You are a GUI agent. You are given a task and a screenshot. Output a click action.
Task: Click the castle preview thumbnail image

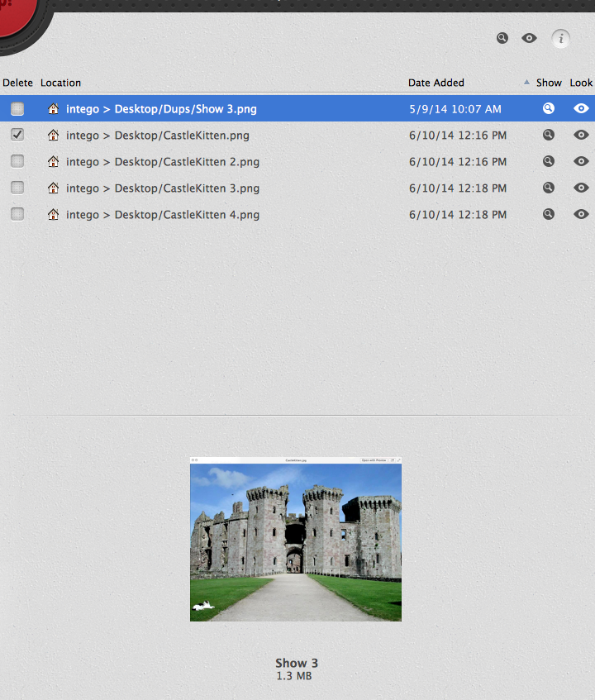pyautogui.click(x=296, y=539)
